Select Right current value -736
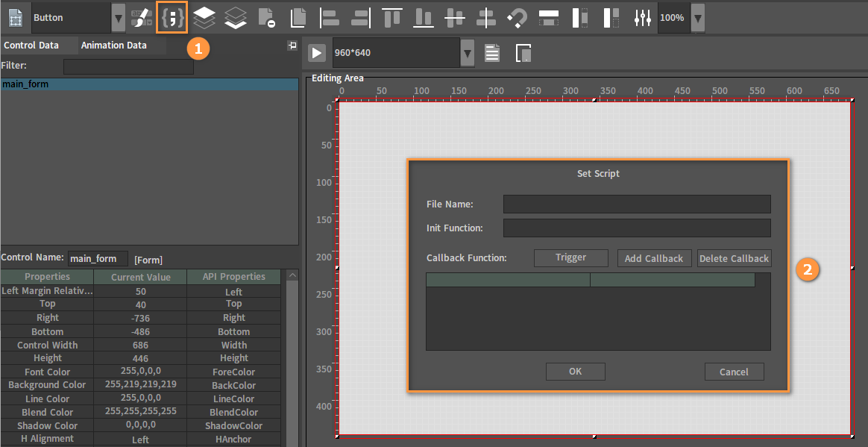Image resolution: width=868 pixels, height=447 pixels. coord(141,318)
